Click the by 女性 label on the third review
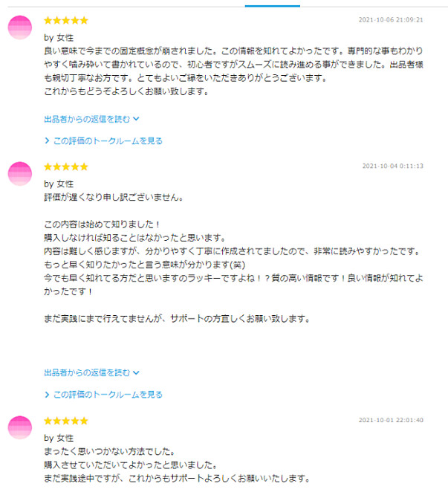448x498 pixels. tap(59, 438)
